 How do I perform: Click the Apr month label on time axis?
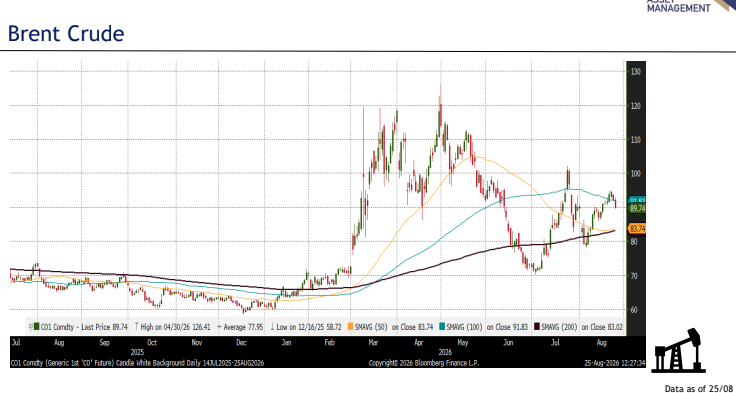click(419, 343)
